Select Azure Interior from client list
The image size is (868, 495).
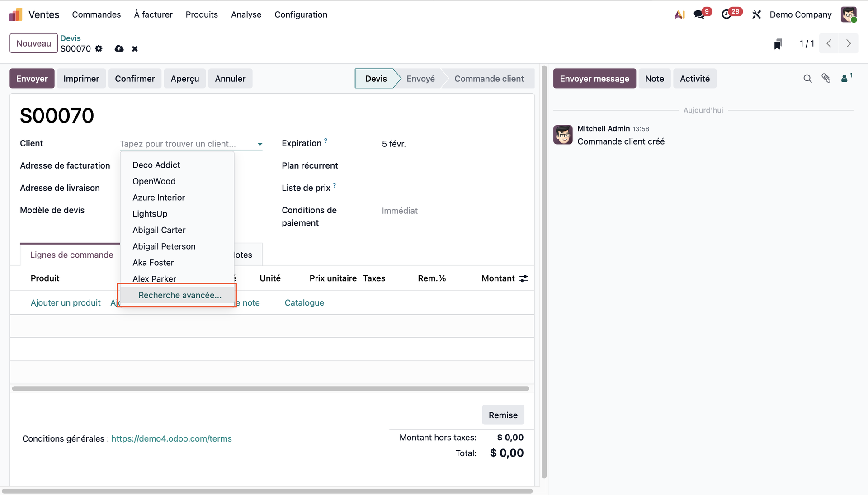(x=159, y=198)
